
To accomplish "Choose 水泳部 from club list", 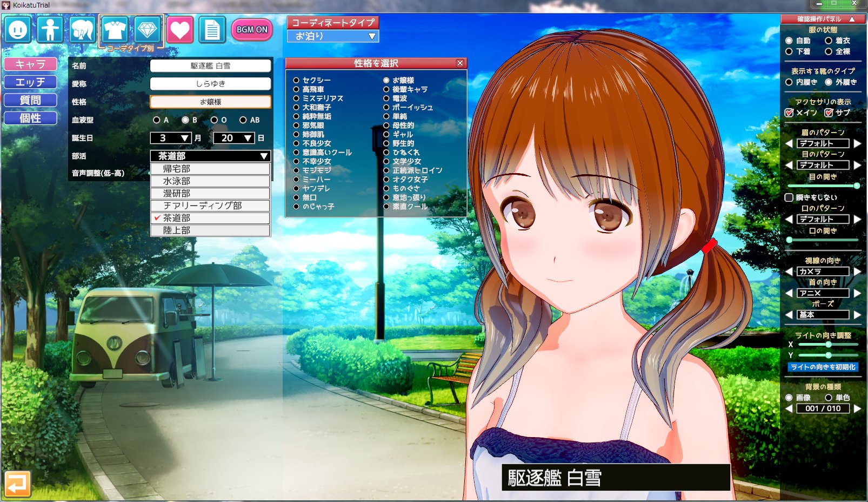I will 210,181.
